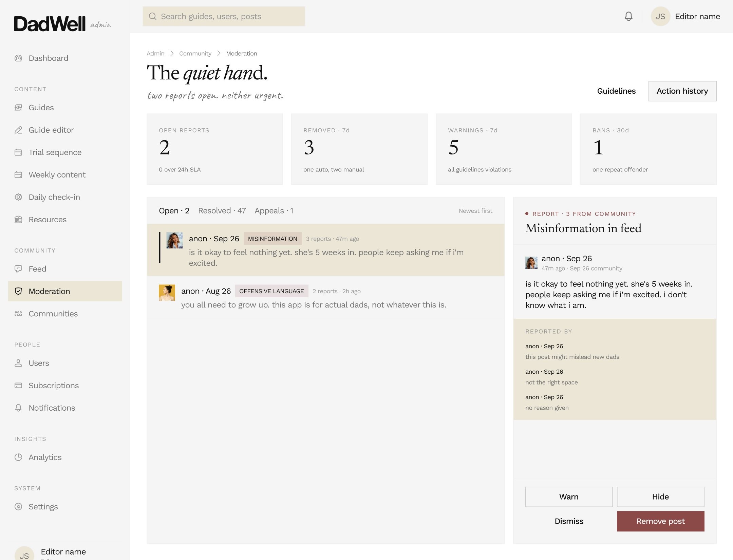Click the Notifications bell icon in sidebar
The height and width of the screenshot is (560, 733).
18,408
